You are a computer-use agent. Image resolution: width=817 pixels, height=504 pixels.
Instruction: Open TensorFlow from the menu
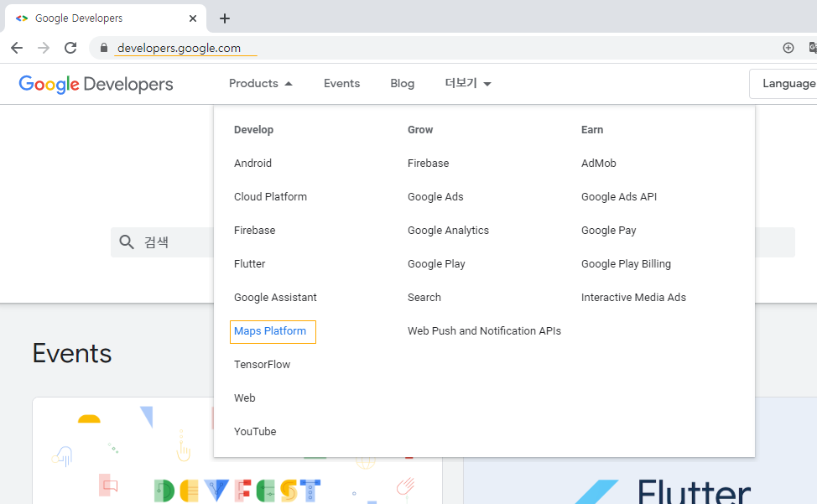coord(262,365)
